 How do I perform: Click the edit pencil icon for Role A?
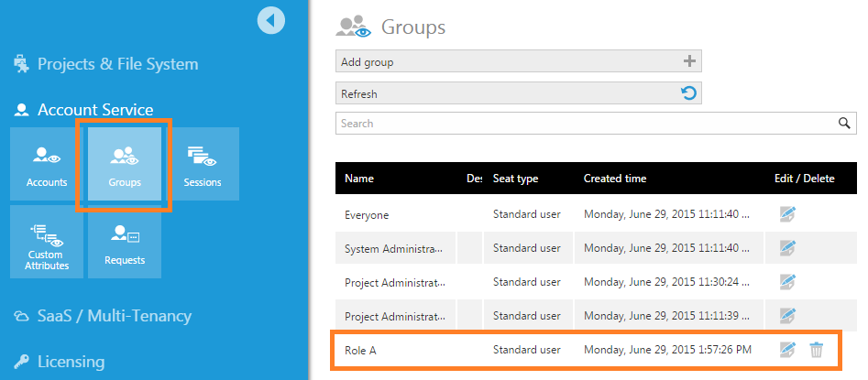click(787, 350)
